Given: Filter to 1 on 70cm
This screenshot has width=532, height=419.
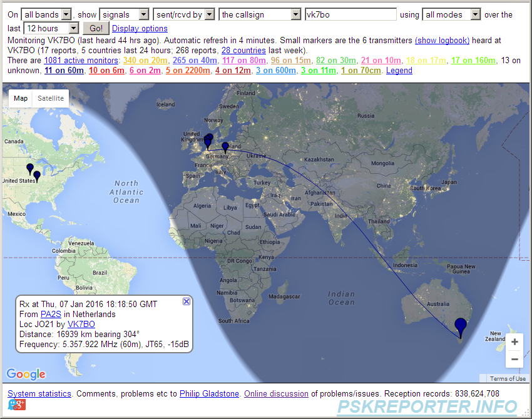Looking at the screenshot, I should pyautogui.click(x=361, y=71).
